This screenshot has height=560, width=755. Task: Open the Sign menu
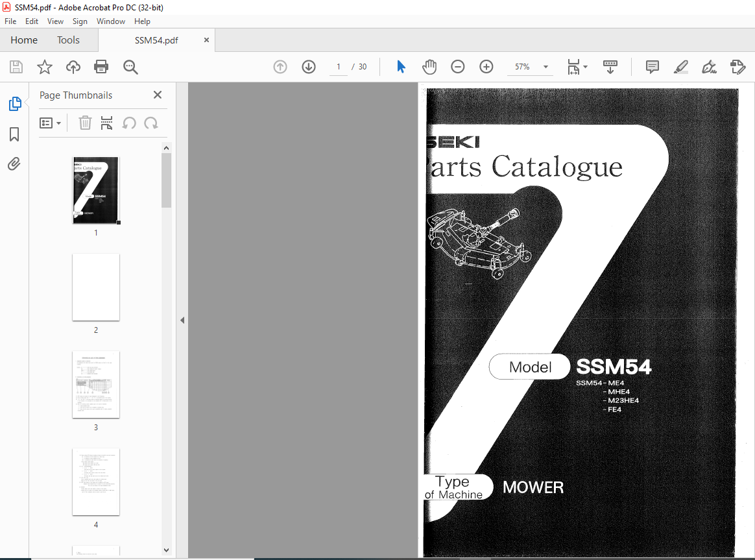(x=80, y=21)
